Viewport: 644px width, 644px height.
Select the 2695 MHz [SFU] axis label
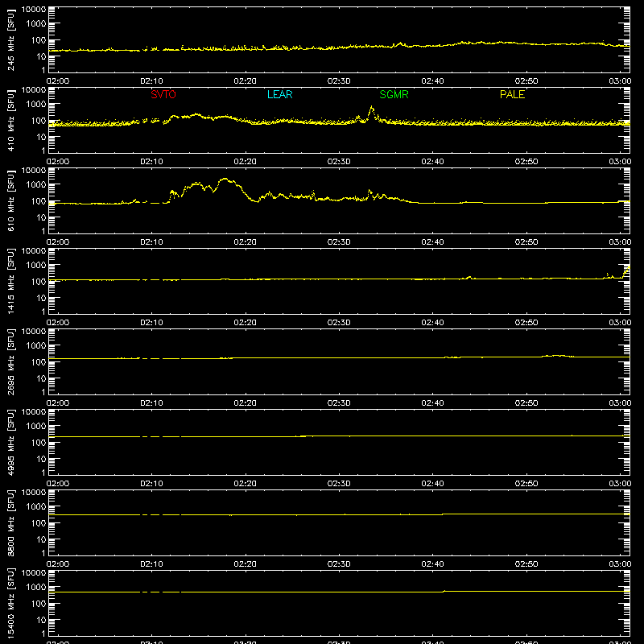click(x=10, y=362)
